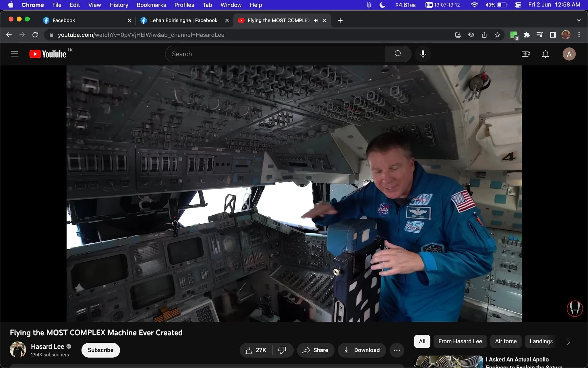
Task: Toggle the Do Not Disturb moon icon
Action: pos(382,5)
